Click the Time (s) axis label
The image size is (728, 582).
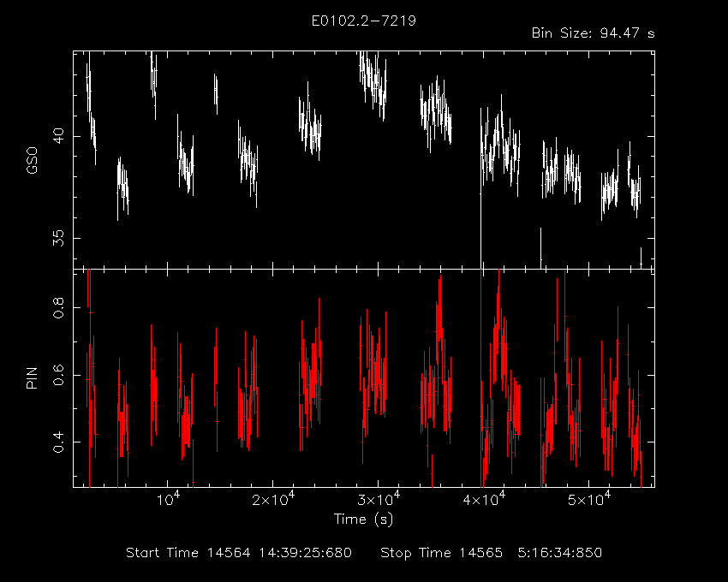(x=363, y=519)
